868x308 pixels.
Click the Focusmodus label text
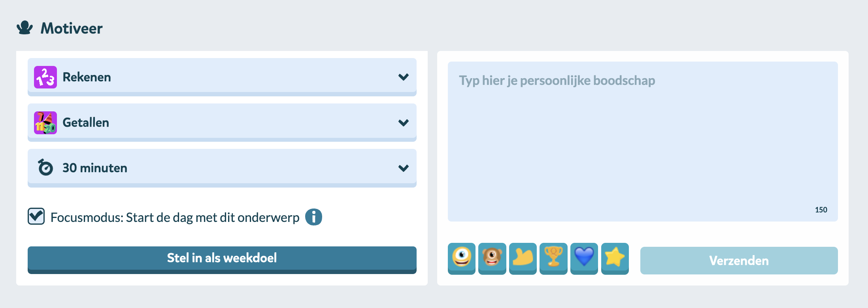coord(175,218)
